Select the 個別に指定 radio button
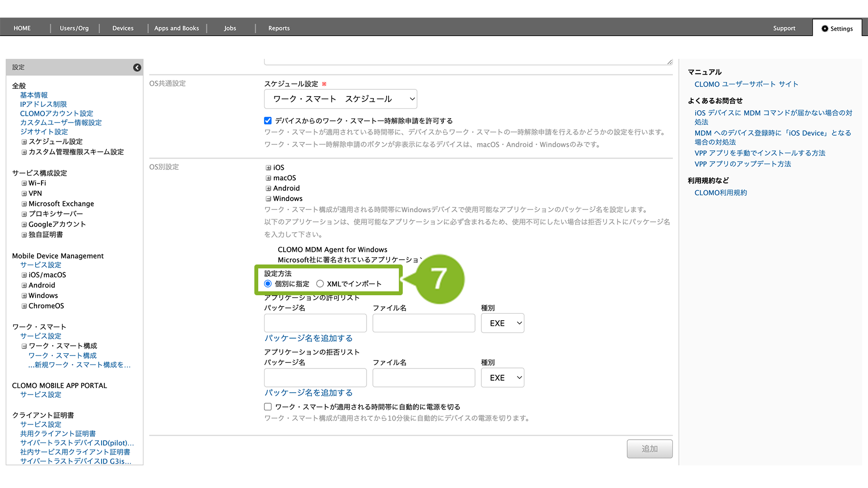The width and height of the screenshot is (868, 488). pyautogui.click(x=268, y=284)
